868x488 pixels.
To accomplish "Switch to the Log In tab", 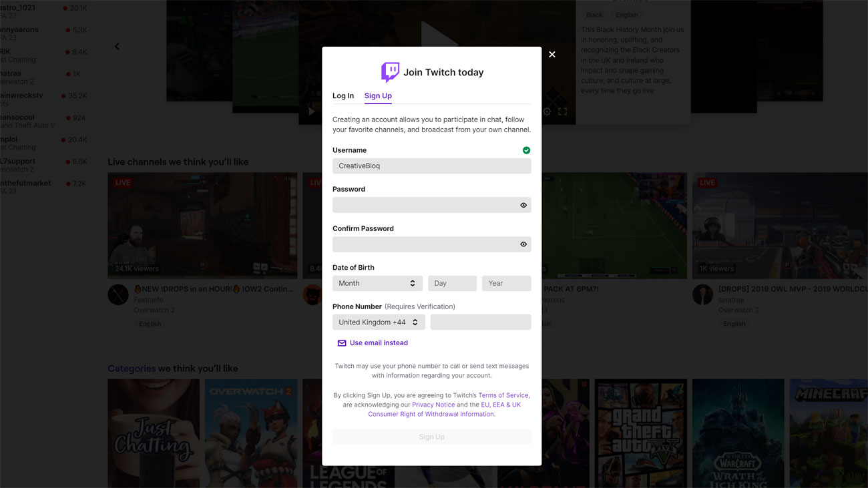I will (x=343, y=95).
